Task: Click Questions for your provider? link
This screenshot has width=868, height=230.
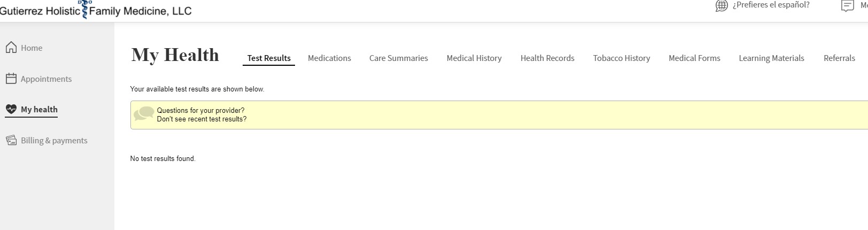Action: [200, 110]
